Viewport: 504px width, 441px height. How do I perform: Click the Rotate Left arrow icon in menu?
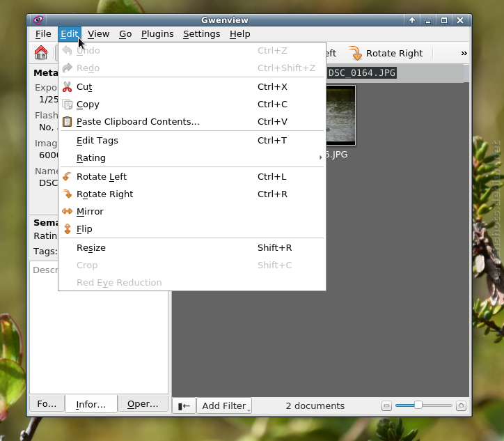pyautogui.click(x=68, y=176)
